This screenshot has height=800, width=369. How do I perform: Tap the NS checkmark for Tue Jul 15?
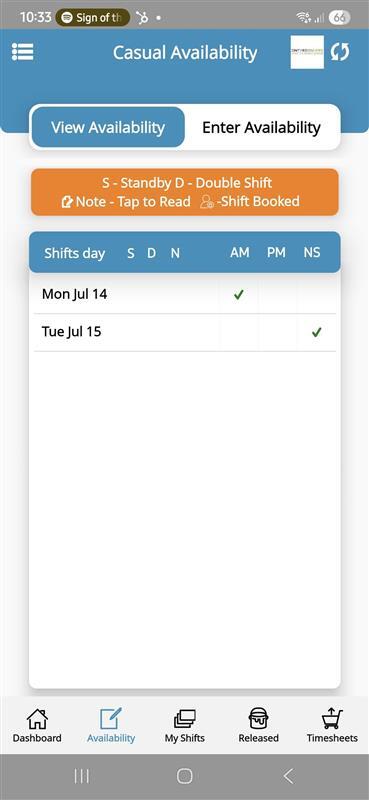coord(316,332)
